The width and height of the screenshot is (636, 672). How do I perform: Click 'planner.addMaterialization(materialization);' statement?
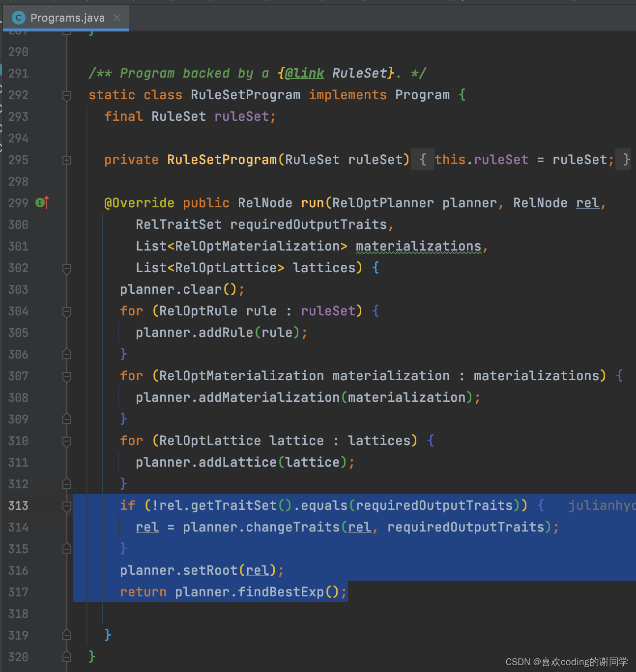pyautogui.click(x=308, y=397)
